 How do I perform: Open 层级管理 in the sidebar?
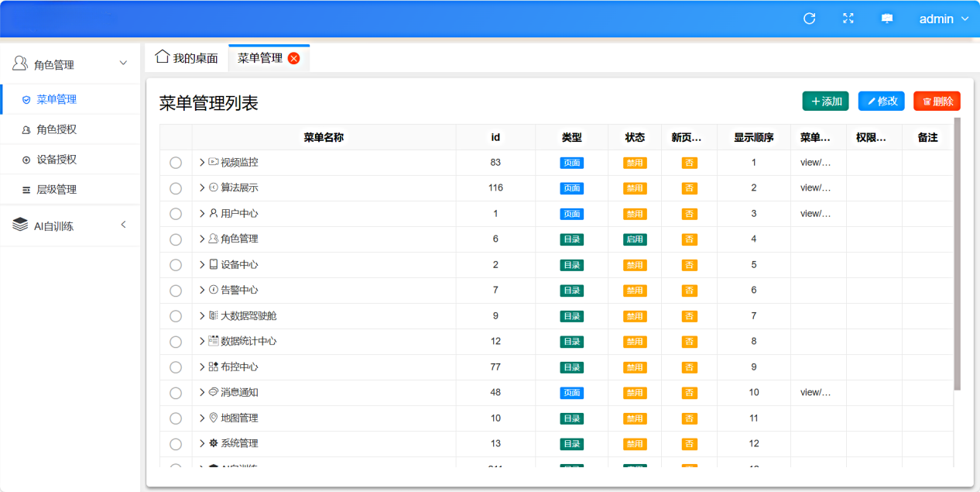[70, 190]
